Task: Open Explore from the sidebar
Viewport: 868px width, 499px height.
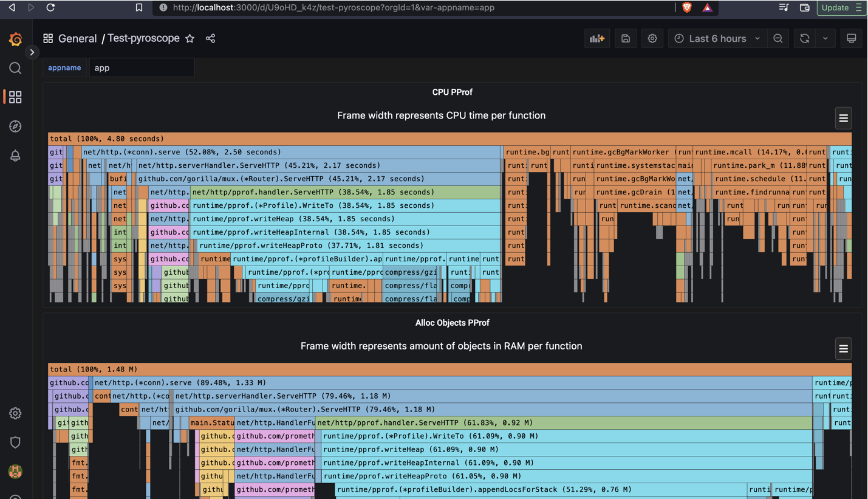Action: click(15, 126)
